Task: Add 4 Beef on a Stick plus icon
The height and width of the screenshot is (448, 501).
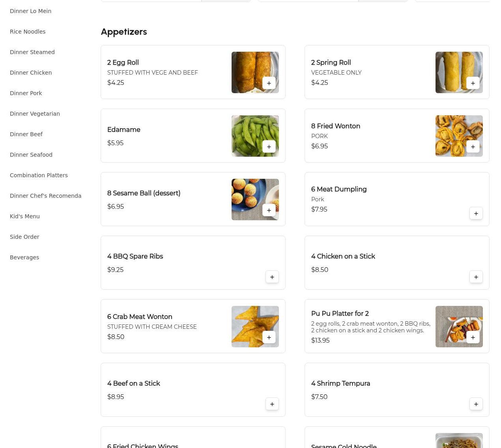Action: click(x=272, y=404)
